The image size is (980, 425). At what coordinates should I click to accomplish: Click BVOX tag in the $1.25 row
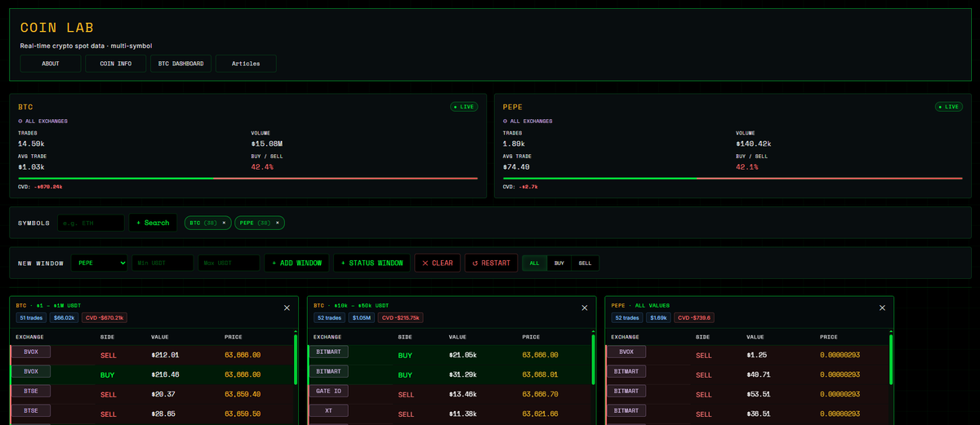(626, 352)
